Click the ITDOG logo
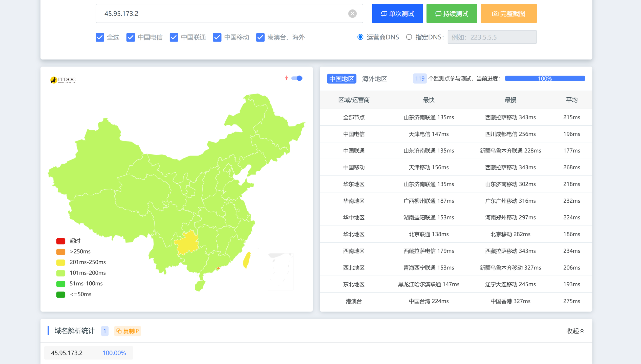Viewport: 641px width, 364px height. (x=63, y=80)
